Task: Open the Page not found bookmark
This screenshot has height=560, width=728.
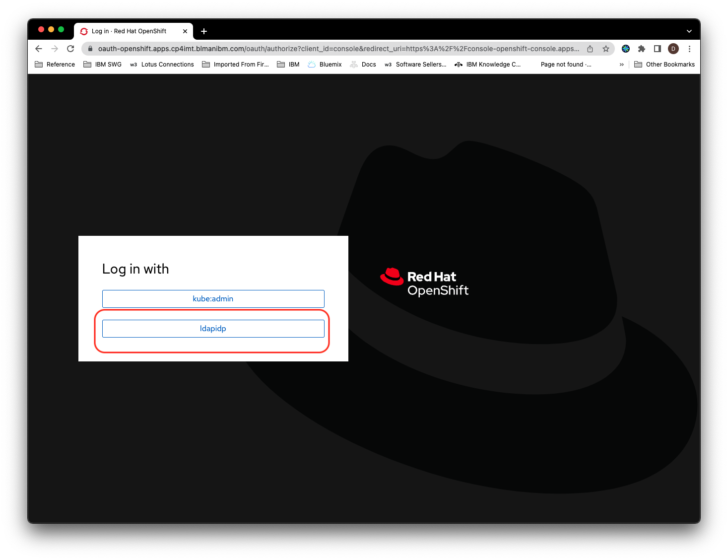Action: [566, 65]
